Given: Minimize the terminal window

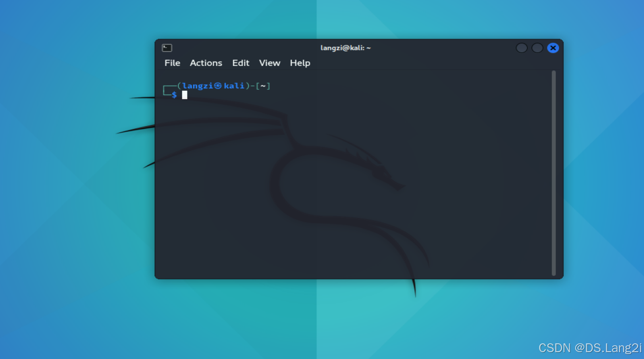Looking at the screenshot, I should pyautogui.click(x=522, y=48).
